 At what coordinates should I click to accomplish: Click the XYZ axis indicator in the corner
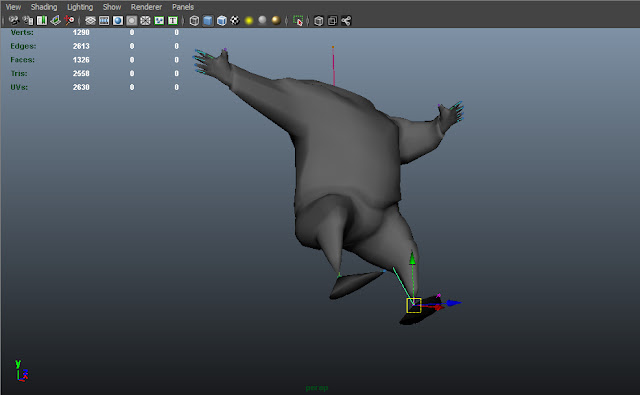click(21, 371)
